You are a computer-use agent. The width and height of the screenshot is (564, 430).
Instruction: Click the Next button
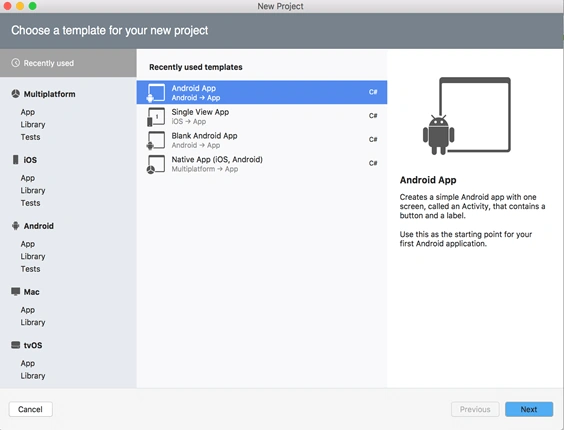point(529,409)
